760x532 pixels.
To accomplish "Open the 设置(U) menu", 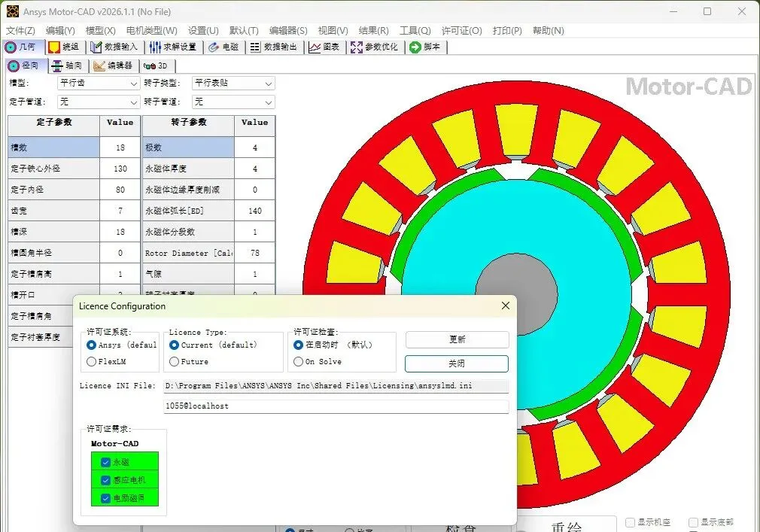I will 203,31.
